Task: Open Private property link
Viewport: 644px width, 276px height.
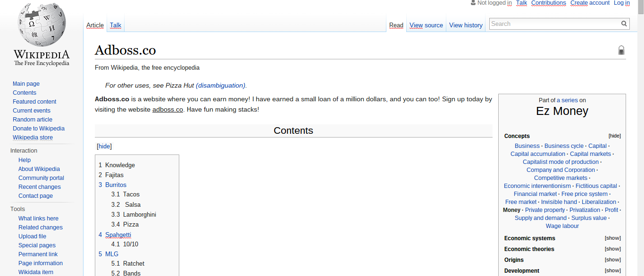Action: pos(545,210)
